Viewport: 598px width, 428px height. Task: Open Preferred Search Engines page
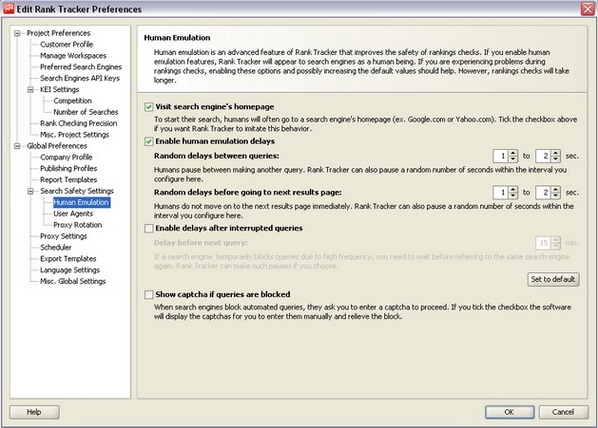pos(81,67)
